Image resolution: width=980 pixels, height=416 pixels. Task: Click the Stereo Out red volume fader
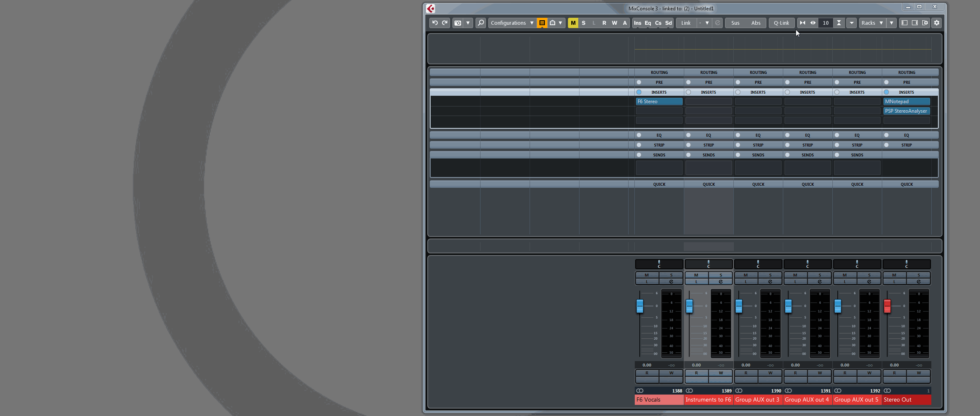point(887,305)
